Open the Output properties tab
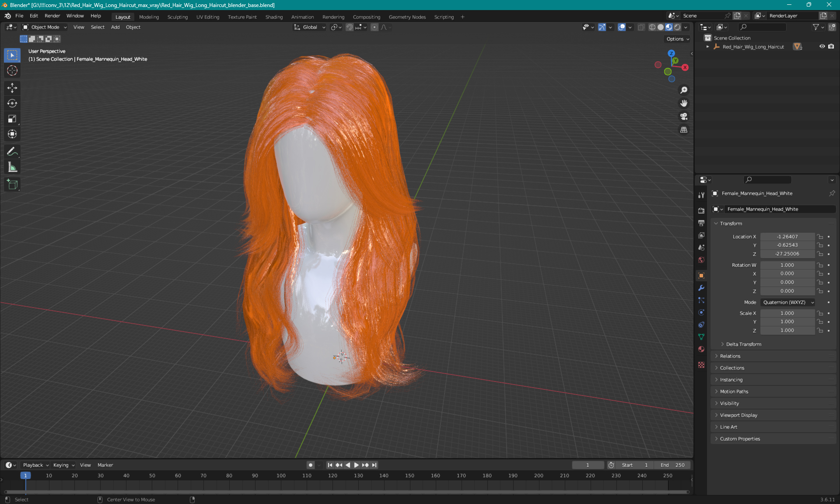 (x=701, y=223)
